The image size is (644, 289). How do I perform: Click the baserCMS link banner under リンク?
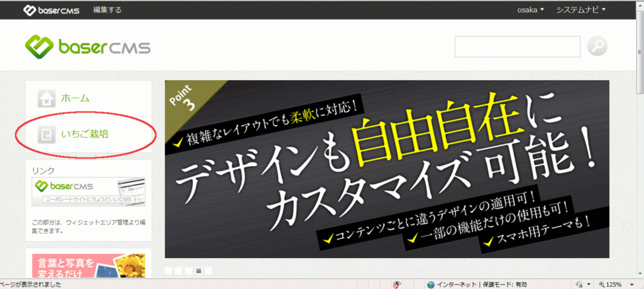coord(89,191)
